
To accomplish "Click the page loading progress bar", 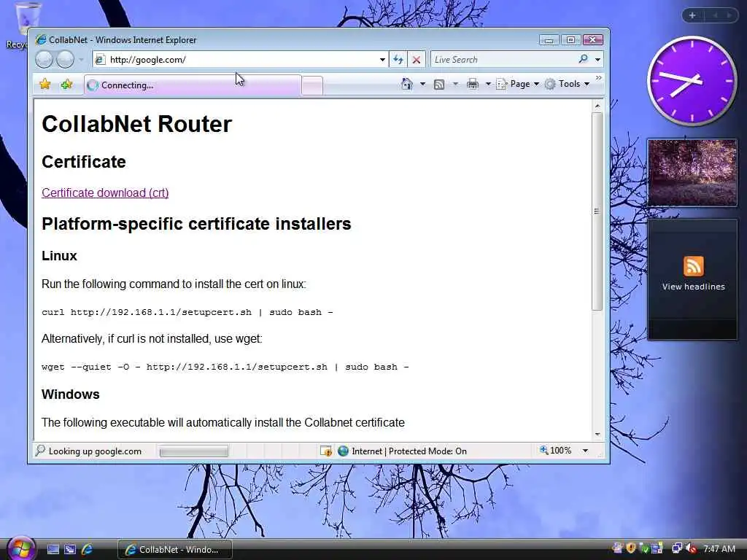I will point(193,451).
